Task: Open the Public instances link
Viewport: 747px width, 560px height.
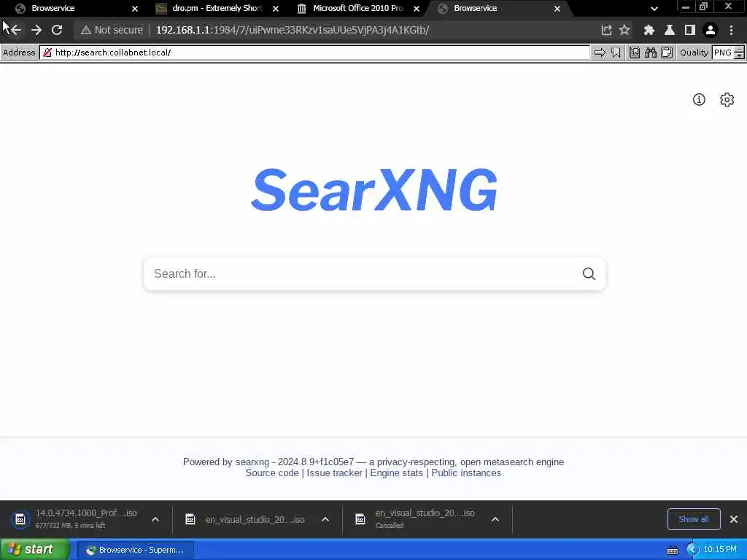Action: [466, 472]
